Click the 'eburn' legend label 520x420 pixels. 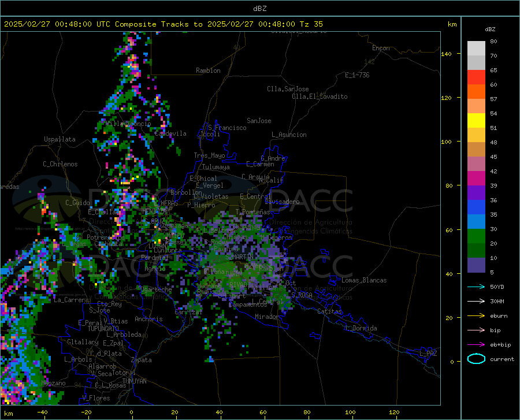click(x=499, y=316)
